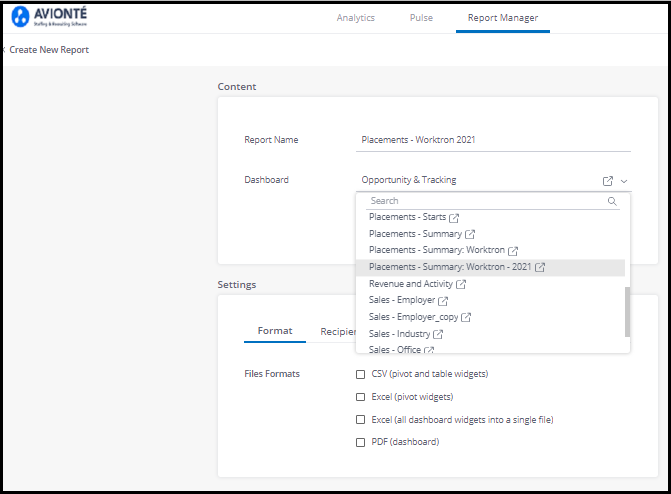Open the Recipients settings tab
Screen dimensions: 671x494
[x=338, y=332]
